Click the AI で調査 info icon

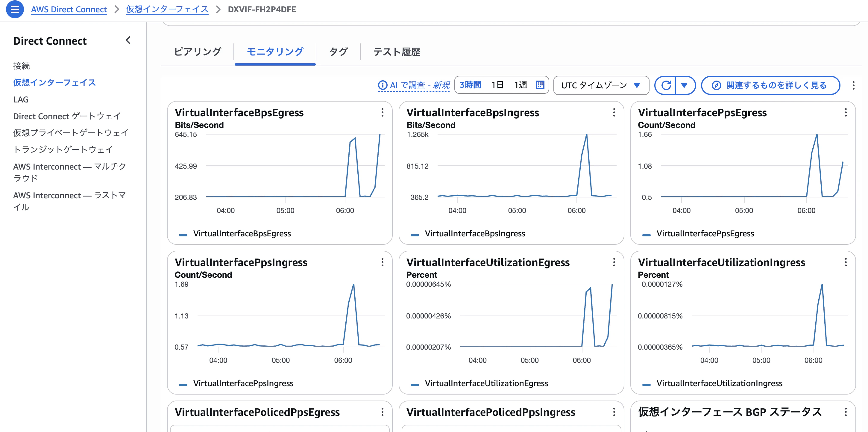click(x=383, y=85)
